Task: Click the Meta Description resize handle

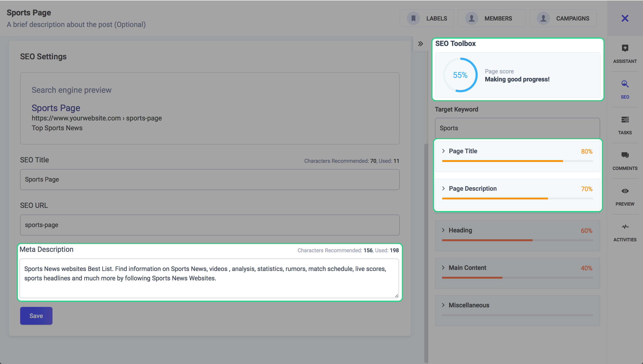Action: tap(396, 296)
